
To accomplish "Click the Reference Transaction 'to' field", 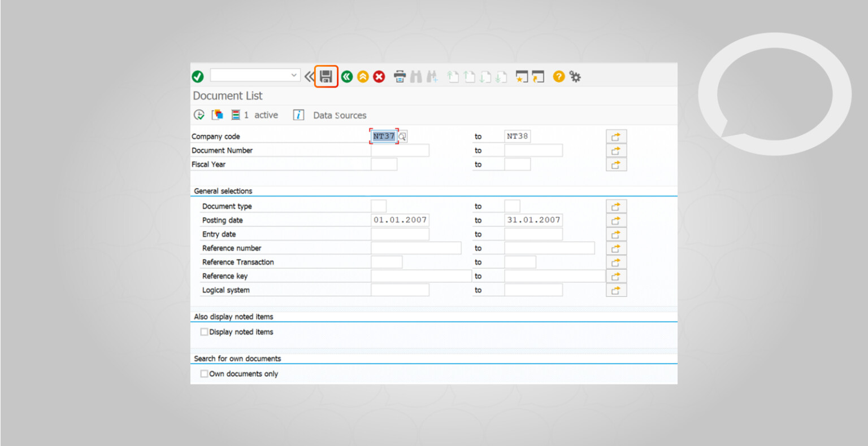I will pos(520,262).
